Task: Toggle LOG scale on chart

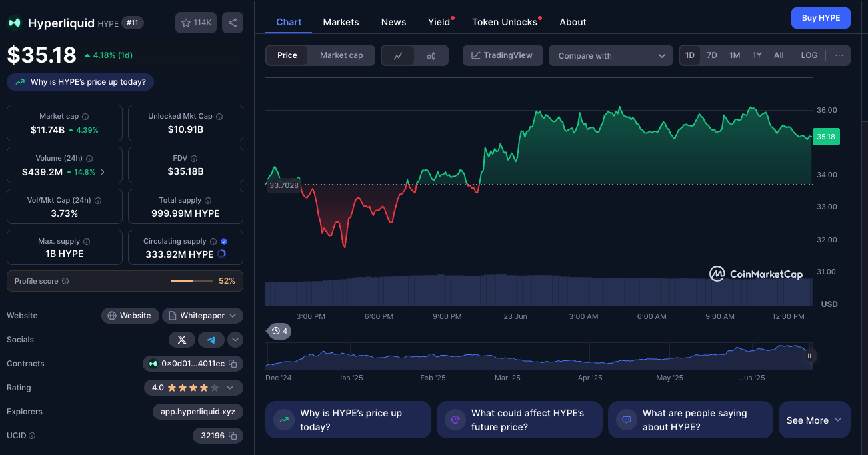Action: pos(809,55)
